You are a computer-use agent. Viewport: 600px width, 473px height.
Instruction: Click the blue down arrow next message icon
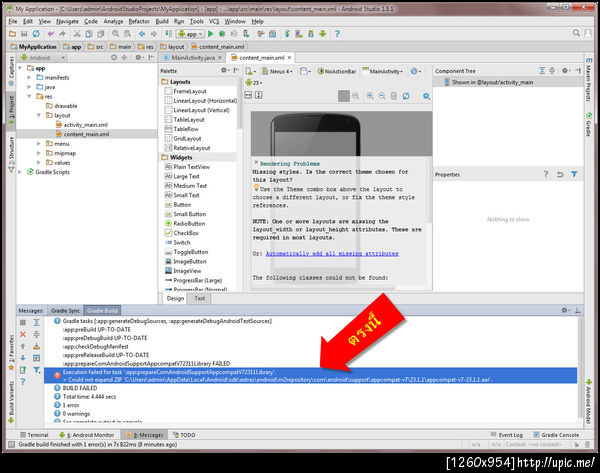click(23, 358)
